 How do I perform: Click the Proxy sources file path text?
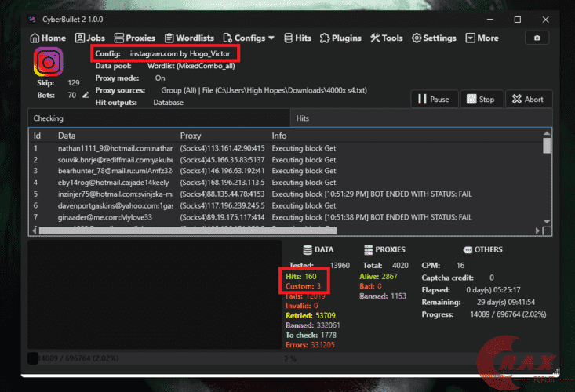pyautogui.click(x=284, y=90)
